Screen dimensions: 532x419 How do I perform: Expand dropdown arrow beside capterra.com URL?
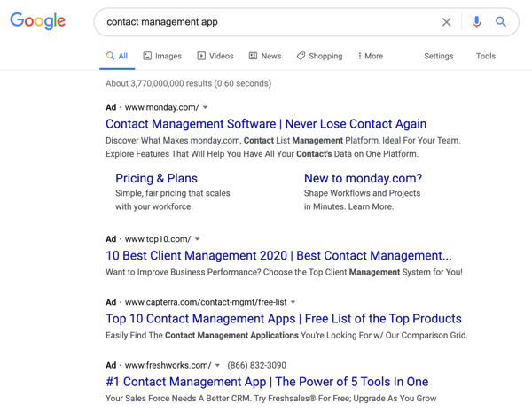coord(293,302)
